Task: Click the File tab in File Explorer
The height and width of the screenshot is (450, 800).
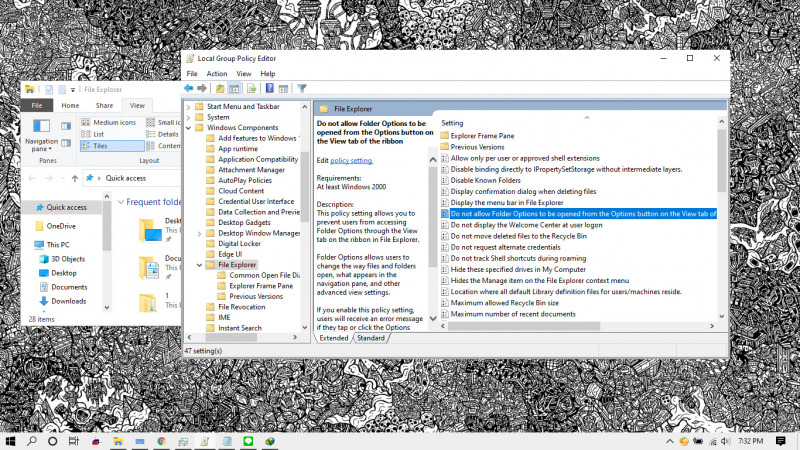Action: [37, 106]
